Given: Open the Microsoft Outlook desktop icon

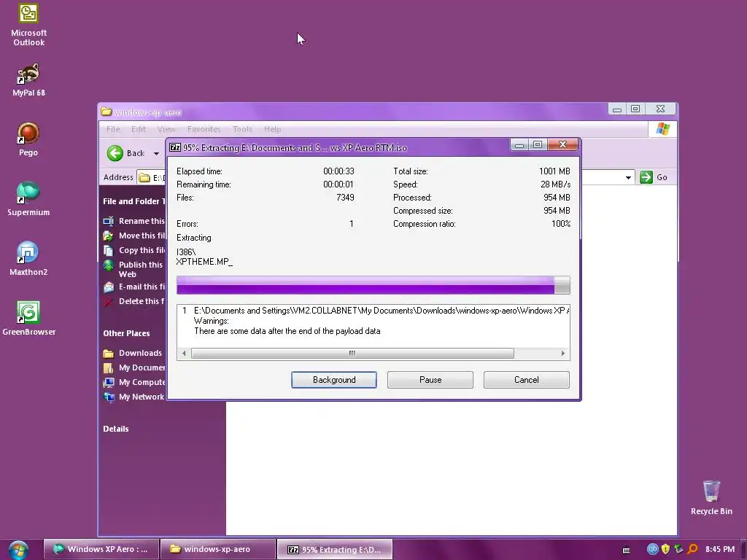Looking at the screenshot, I should click(x=28, y=24).
